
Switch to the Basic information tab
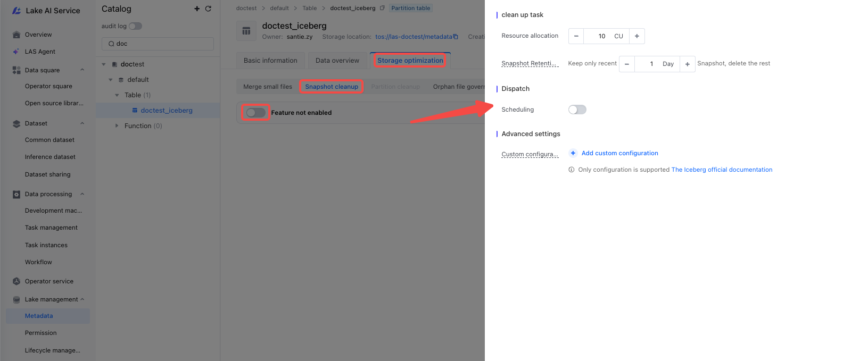tap(270, 61)
